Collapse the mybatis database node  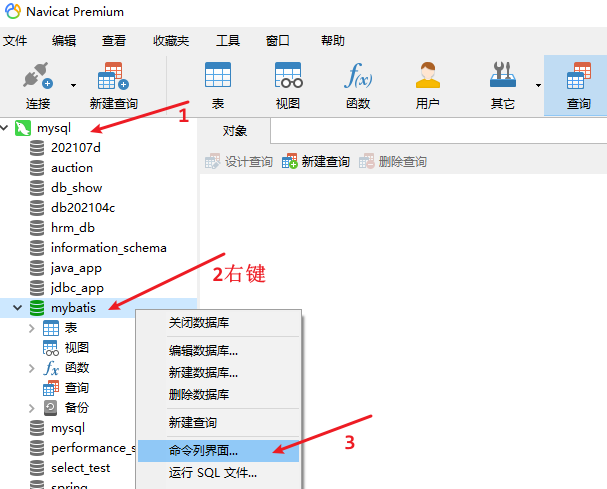17,308
